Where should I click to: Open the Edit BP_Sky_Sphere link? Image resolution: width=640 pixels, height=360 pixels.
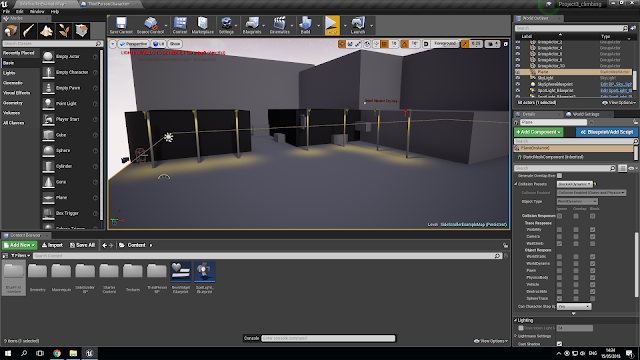click(616, 84)
